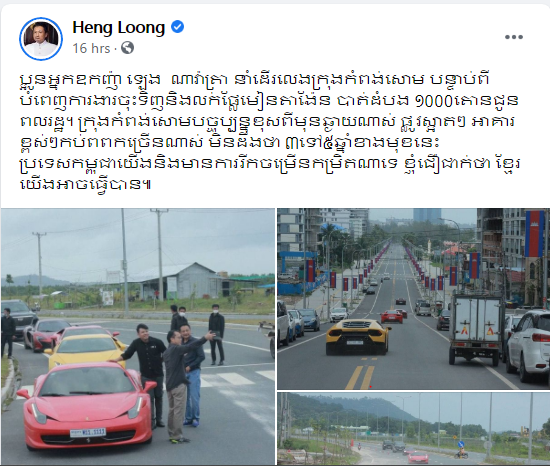Image resolution: width=550 pixels, height=466 pixels.
Task: Click the 16 hrs timestamp link
Action: [x=91, y=48]
